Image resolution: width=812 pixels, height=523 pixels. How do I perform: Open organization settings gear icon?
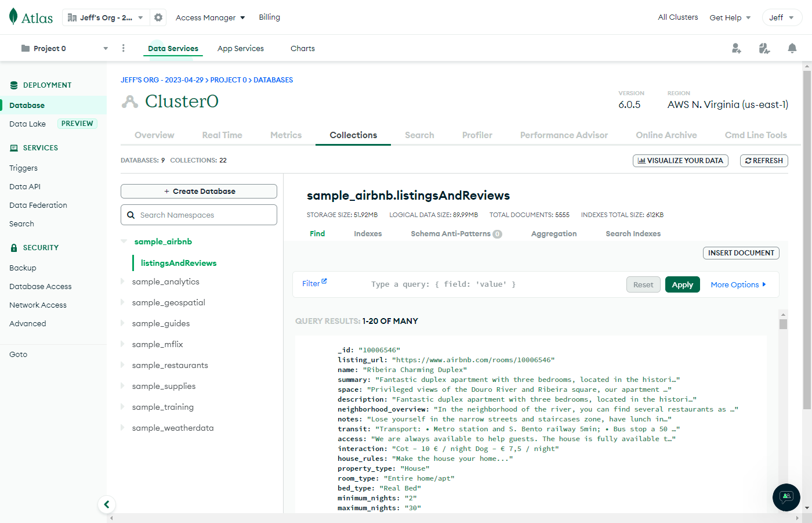tap(158, 17)
